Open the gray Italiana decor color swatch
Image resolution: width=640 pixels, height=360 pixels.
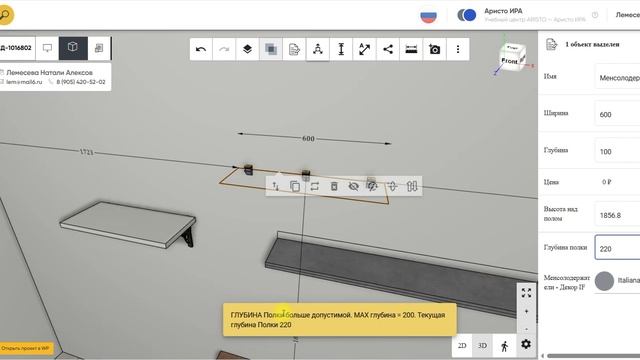pyautogui.click(x=604, y=281)
